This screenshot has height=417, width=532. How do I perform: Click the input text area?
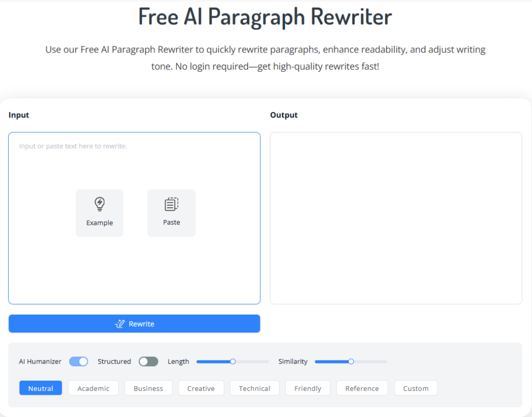click(x=134, y=156)
